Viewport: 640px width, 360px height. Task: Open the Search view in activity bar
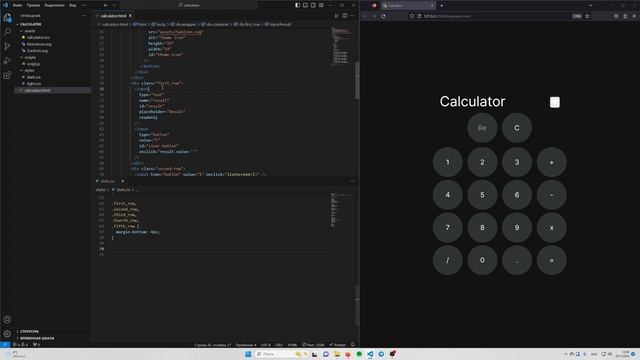coord(7,32)
